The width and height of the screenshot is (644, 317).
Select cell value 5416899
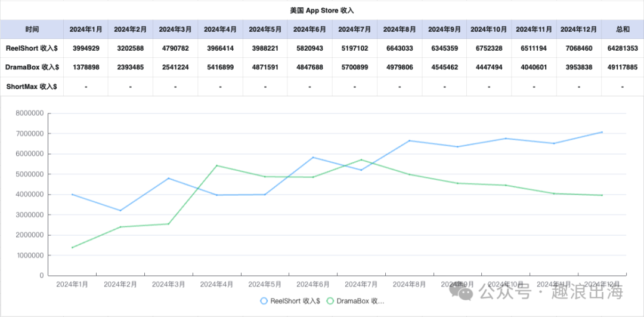(220, 67)
